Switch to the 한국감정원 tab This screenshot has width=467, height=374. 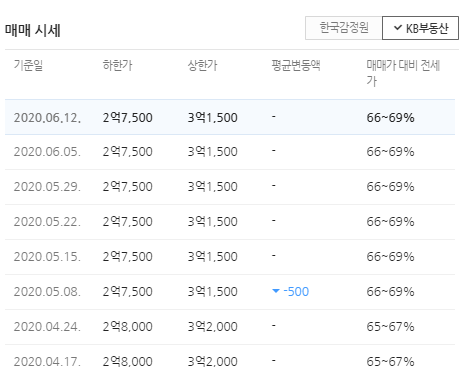(x=344, y=28)
